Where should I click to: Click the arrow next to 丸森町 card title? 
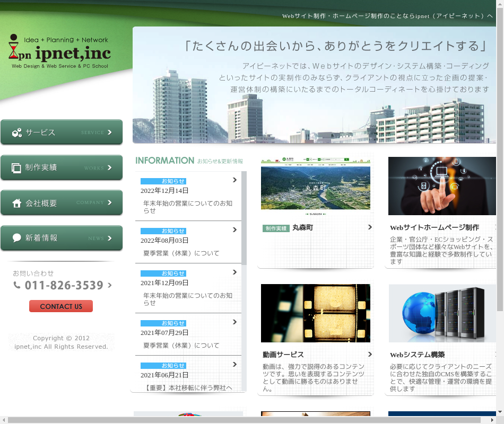(370, 227)
